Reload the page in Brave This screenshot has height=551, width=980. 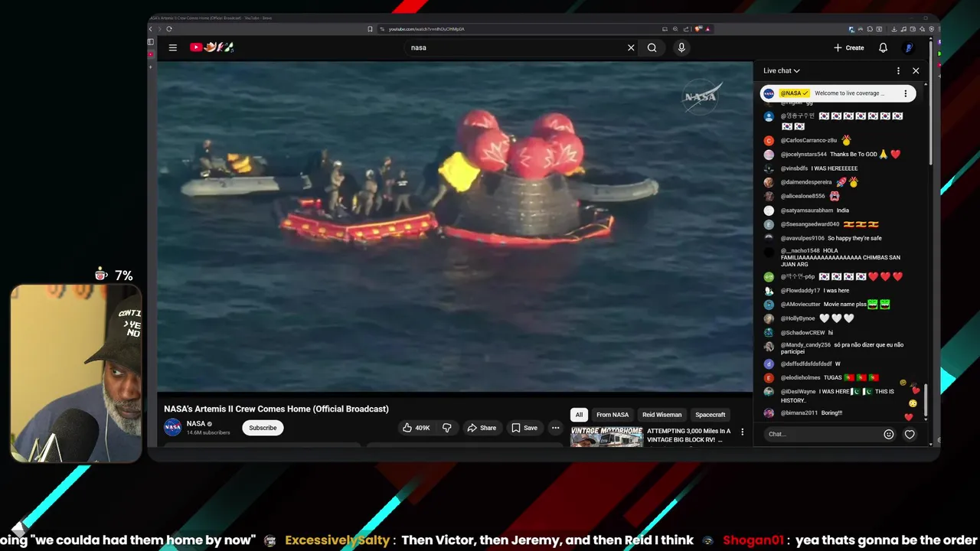(169, 29)
